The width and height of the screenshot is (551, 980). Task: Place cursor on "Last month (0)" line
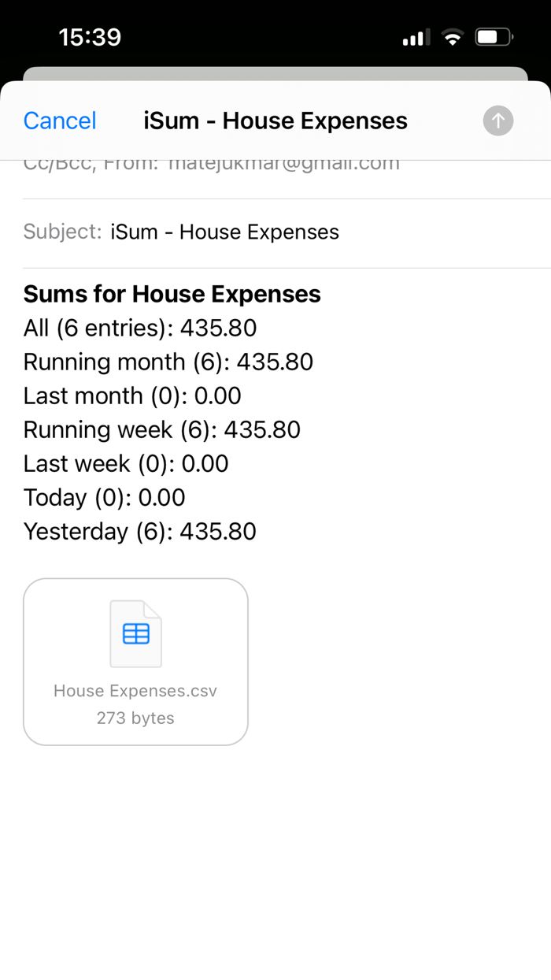pos(132,395)
